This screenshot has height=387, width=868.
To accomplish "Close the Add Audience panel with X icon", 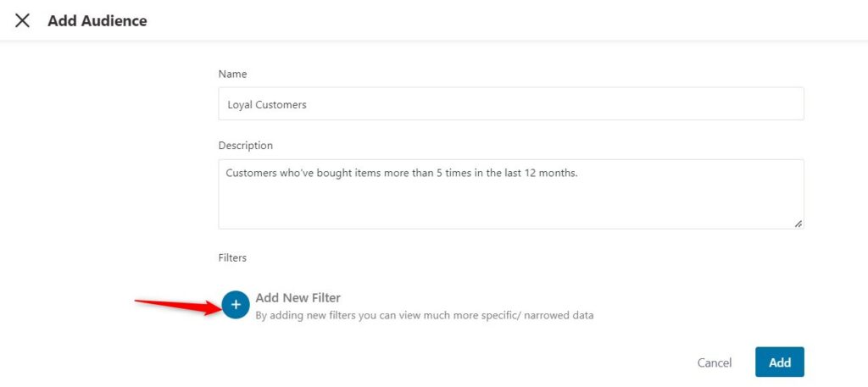I will 22,21.
